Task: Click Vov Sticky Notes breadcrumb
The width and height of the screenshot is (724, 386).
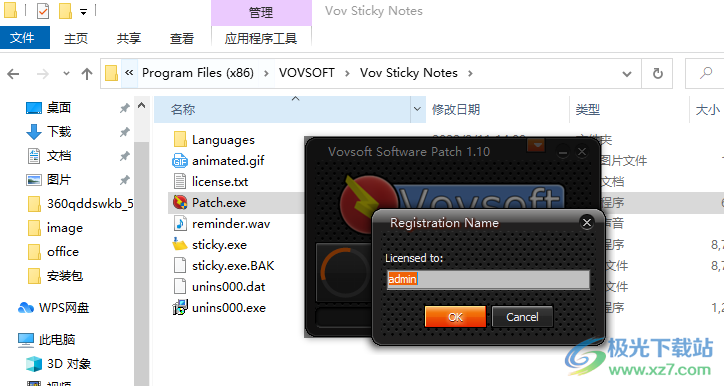Action: pos(409,73)
